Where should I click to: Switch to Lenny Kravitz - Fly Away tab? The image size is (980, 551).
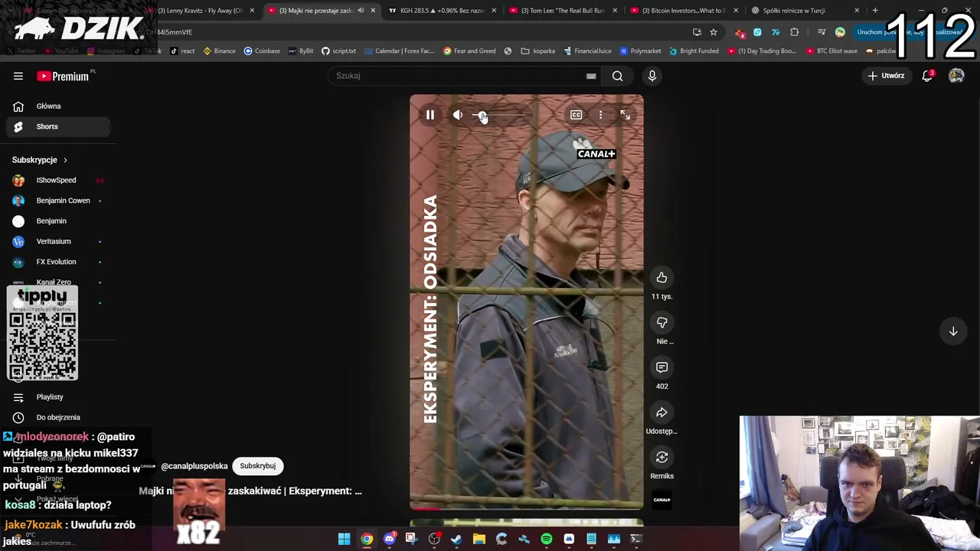point(201,11)
